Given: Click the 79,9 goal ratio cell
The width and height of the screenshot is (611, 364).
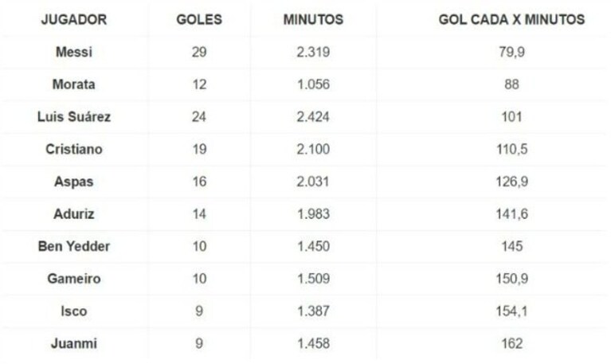Looking at the screenshot, I should point(511,52).
